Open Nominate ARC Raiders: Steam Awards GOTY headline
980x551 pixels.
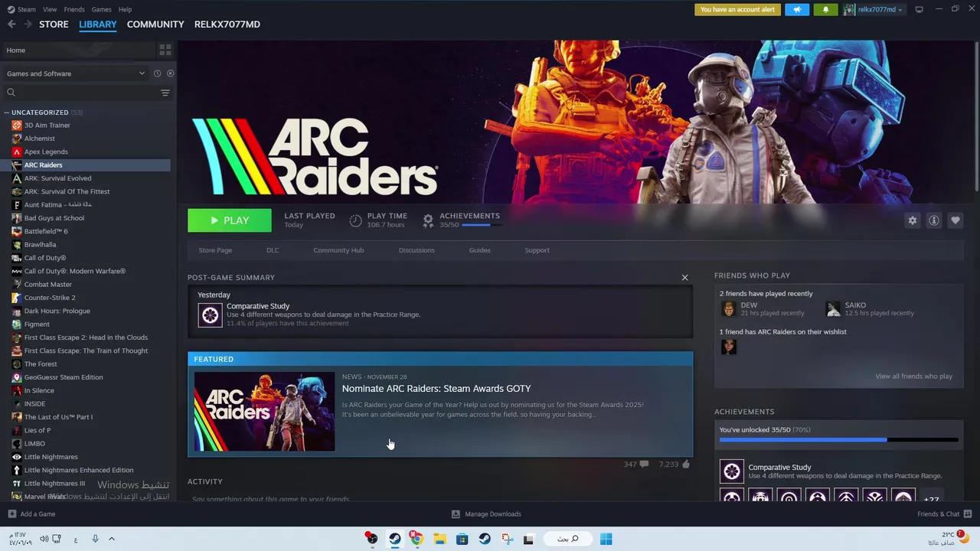tap(436, 389)
